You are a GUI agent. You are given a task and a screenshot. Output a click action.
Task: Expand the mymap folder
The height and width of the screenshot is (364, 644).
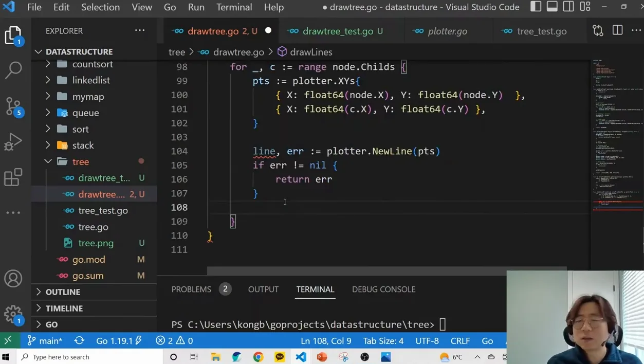click(94, 97)
